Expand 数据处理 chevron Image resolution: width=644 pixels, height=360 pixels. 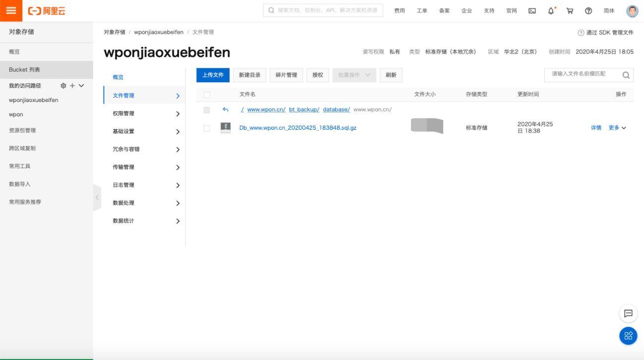(178, 203)
